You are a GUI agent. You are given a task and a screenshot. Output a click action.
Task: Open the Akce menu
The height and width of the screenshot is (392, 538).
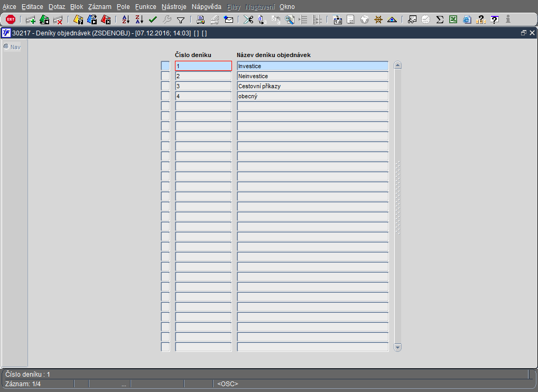(x=10, y=7)
